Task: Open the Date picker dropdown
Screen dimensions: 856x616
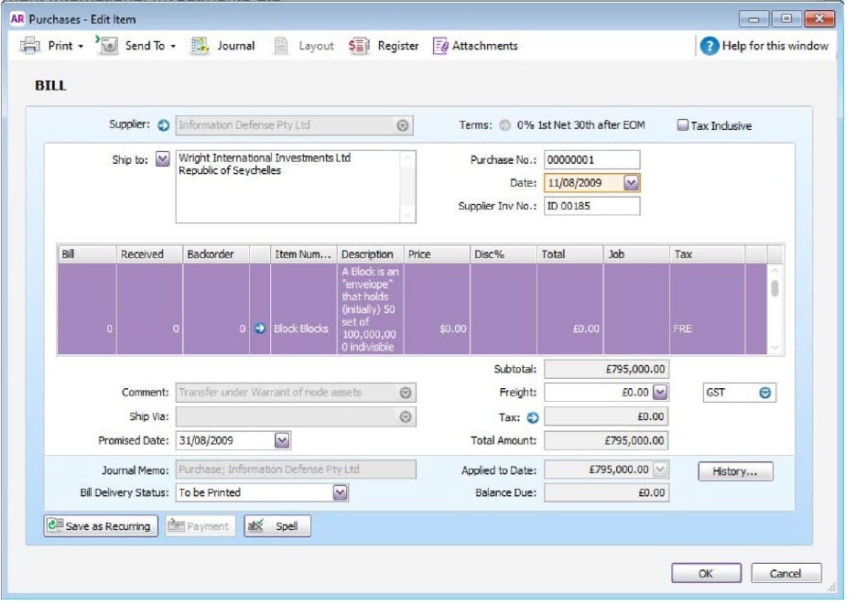Action: [631, 183]
